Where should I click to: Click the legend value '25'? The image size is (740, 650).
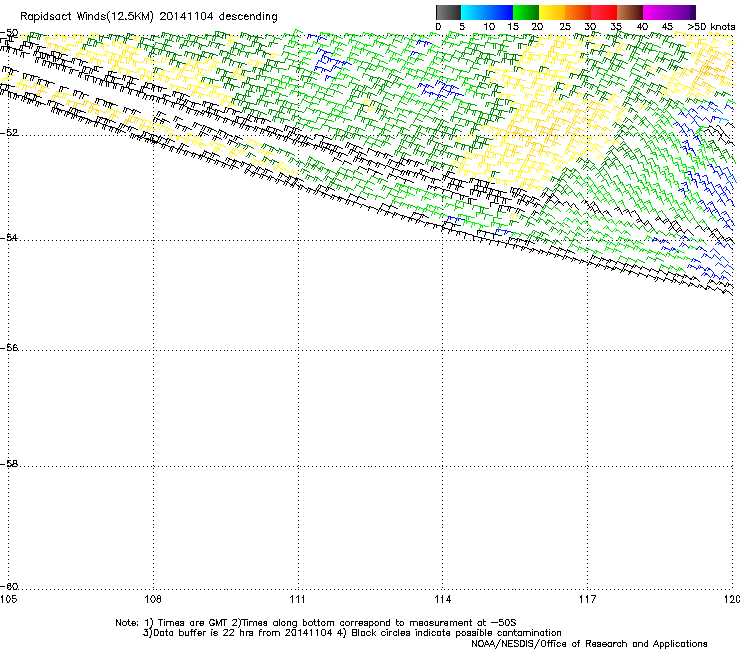(564, 27)
